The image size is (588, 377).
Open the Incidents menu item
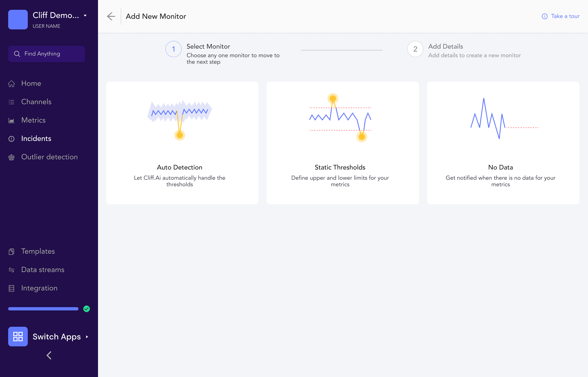(x=36, y=138)
